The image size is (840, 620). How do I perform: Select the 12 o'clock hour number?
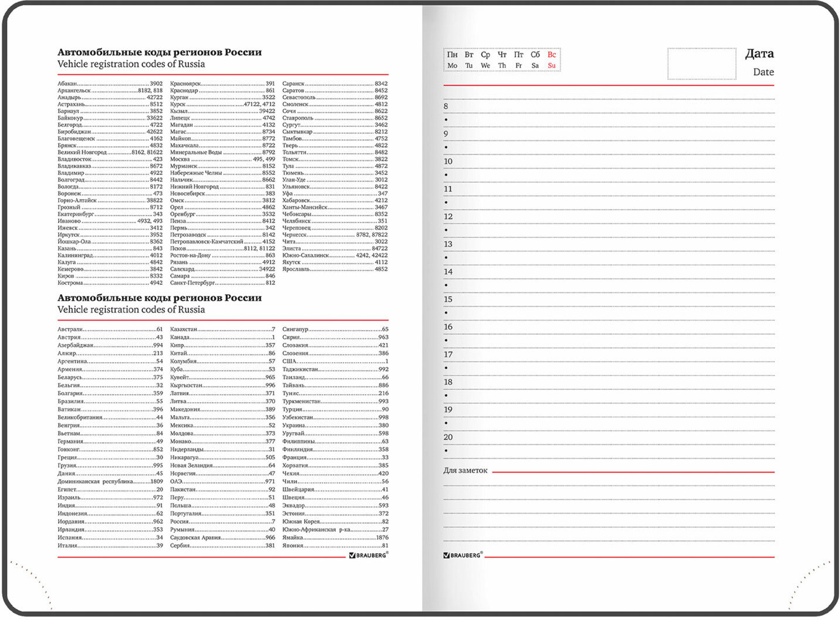(x=448, y=217)
